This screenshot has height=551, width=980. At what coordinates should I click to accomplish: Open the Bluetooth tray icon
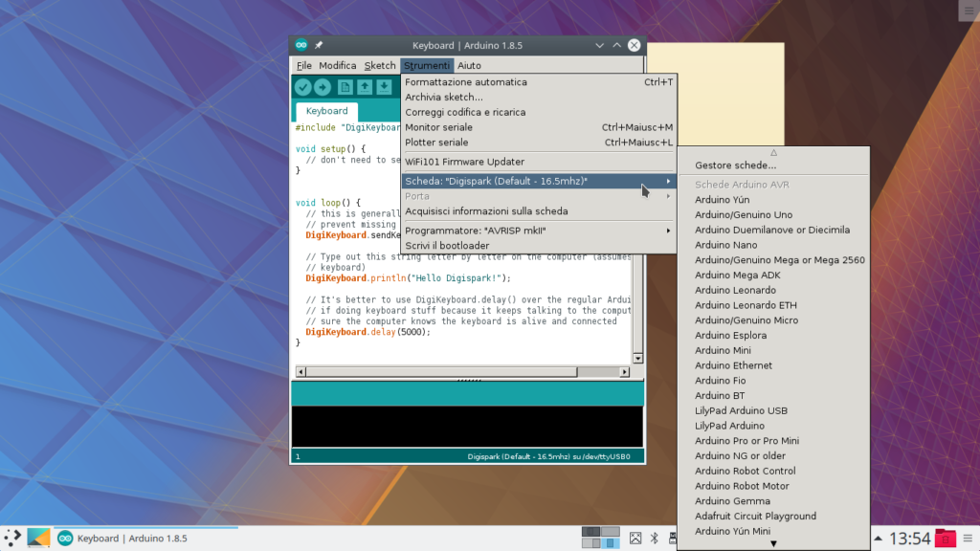pyautogui.click(x=655, y=538)
